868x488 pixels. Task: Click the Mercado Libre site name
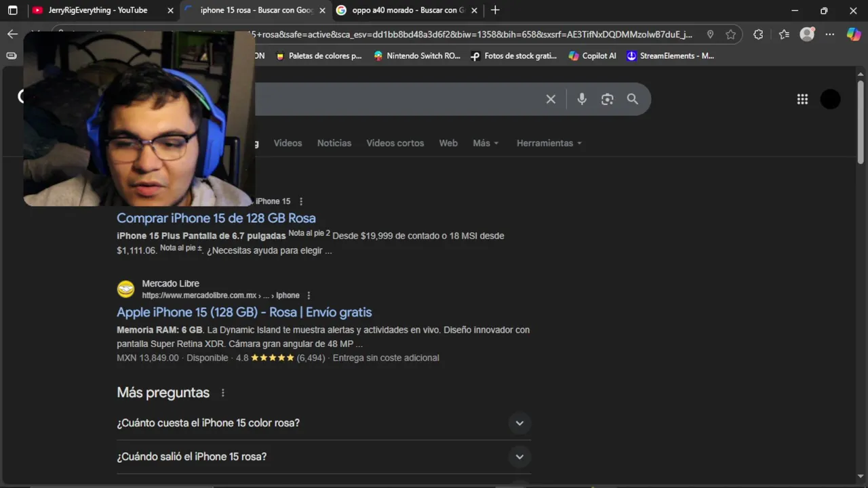pyautogui.click(x=170, y=283)
